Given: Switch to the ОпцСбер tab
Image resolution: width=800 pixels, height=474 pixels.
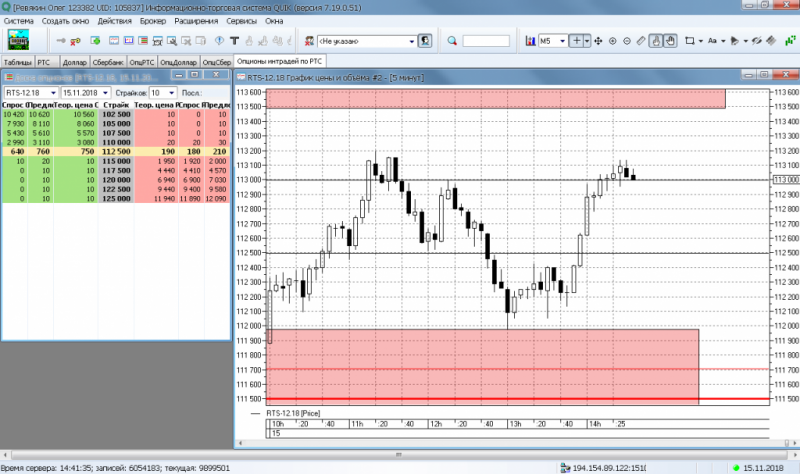Looking at the screenshot, I should pyautogui.click(x=217, y=62).
